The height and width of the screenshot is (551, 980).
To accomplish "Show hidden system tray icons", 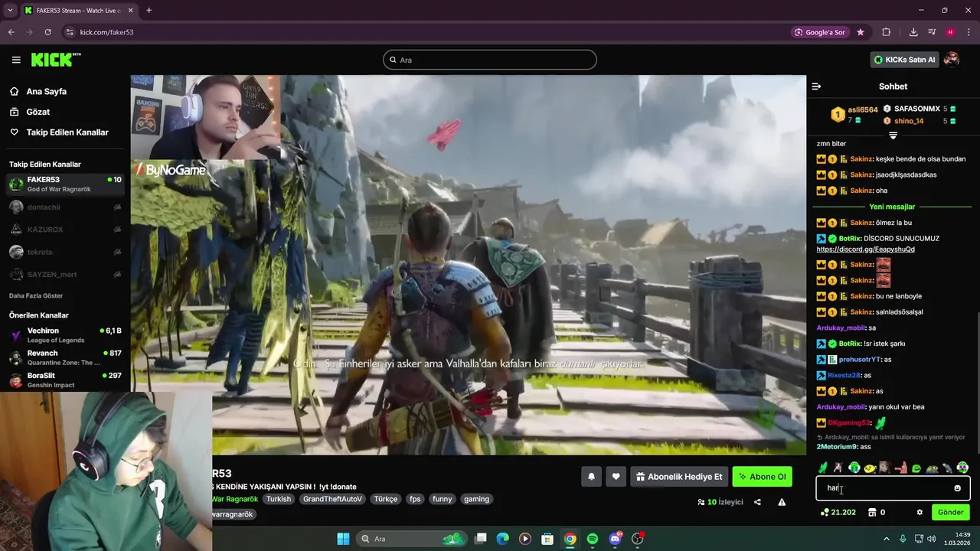I will click(887, 539).
